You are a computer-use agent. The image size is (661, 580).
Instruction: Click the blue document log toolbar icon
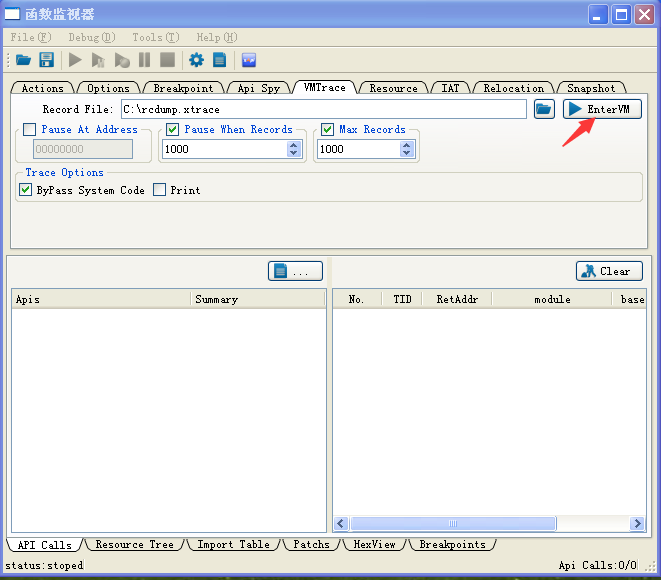[x=220, y=60]
